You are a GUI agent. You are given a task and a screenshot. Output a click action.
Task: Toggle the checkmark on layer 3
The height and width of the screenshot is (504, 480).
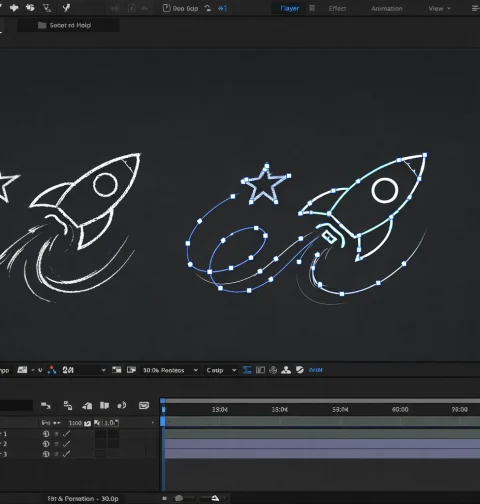(x=66, y=454)
